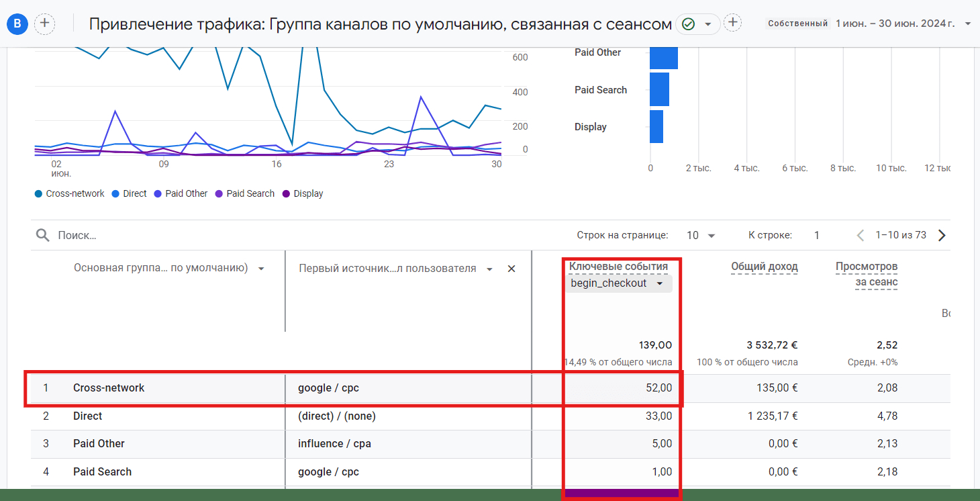Click the plus icon after the report title
This screenshot has height=501, width=980.
click(x=733, y=23)
